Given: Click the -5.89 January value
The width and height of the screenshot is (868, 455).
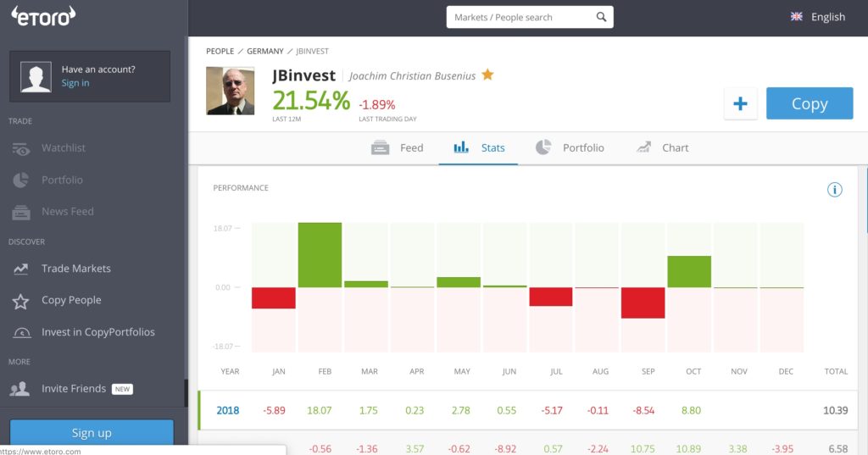Looking at the screenshot, I should (x=274, y=411).
